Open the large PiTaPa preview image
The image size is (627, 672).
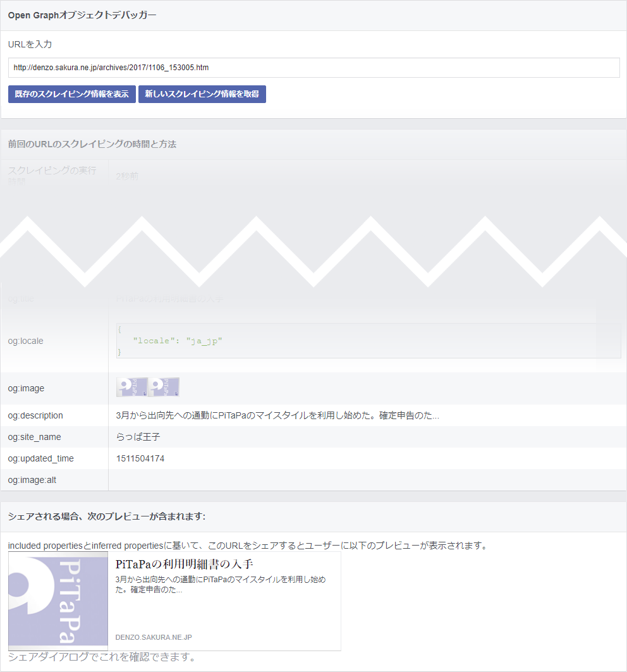pos(58,601)
